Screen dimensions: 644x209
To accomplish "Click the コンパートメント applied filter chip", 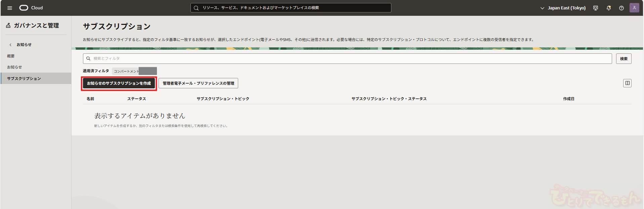I will [134, 71].
